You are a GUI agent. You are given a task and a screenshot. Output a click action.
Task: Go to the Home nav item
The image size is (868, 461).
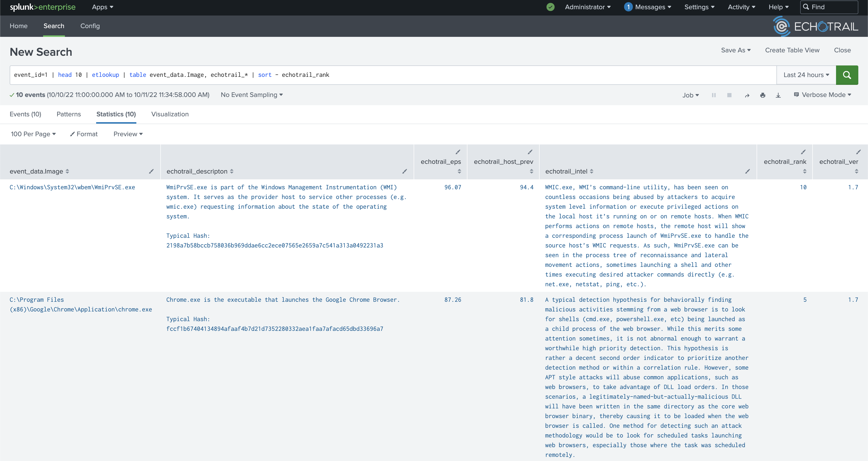(19, 26)
